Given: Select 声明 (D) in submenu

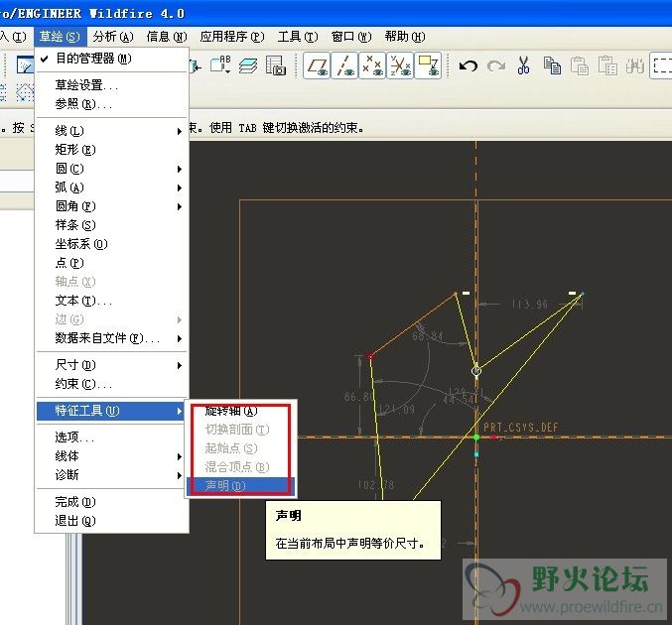Looking at the screenshot, I should [241, 486].
